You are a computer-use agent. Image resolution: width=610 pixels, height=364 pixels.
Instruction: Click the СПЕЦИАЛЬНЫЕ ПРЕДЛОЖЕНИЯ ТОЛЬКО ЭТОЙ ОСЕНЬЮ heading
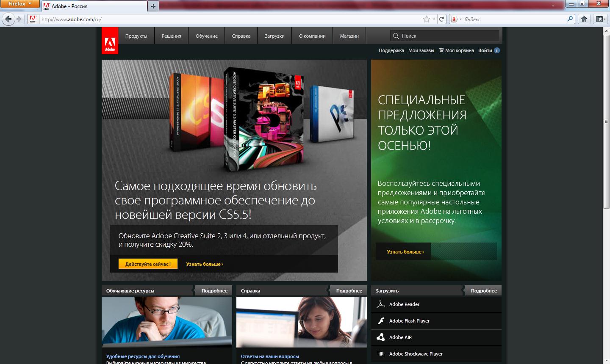(x=422, y=123)
